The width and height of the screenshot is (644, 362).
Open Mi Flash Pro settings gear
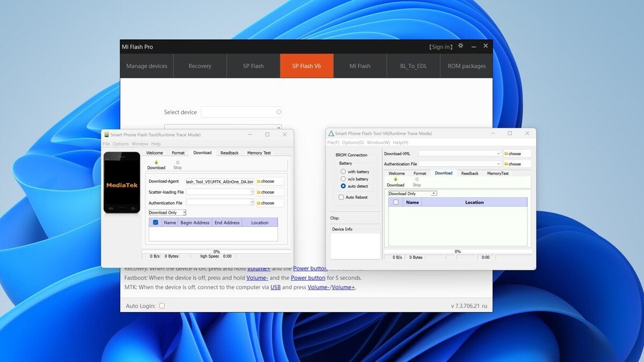pos(460,46)
